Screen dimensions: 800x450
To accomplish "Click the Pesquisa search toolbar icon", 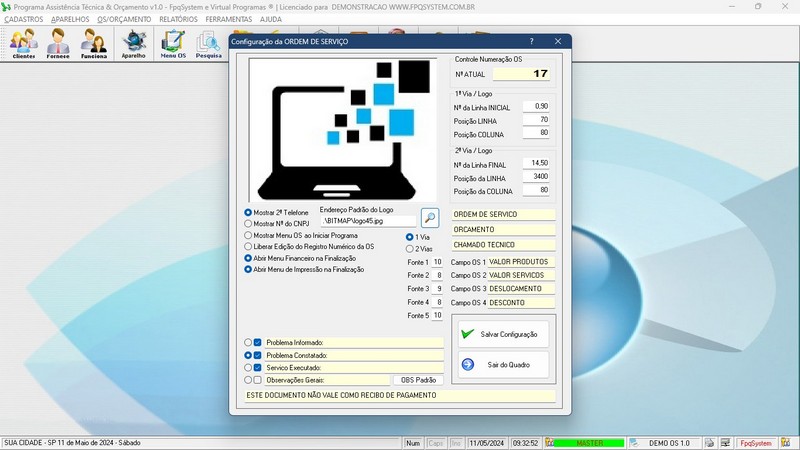I will (209, 43).
